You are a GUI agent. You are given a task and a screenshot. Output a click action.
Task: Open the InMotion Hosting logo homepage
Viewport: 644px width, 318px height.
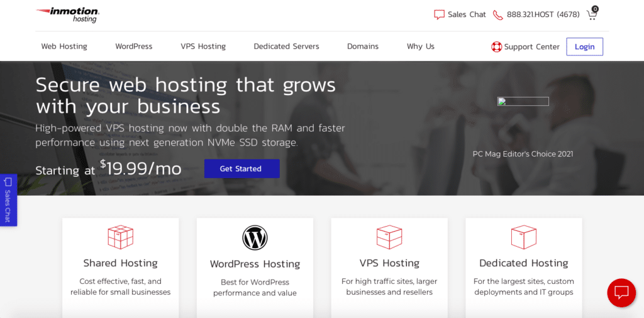pyautogui.click(x=68, y=15)
